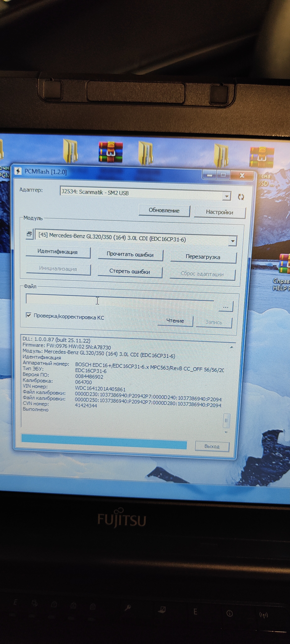Screen dimensions: 290x644
Task: Click inside the Файл path input field
Action: tap(120, 299)
